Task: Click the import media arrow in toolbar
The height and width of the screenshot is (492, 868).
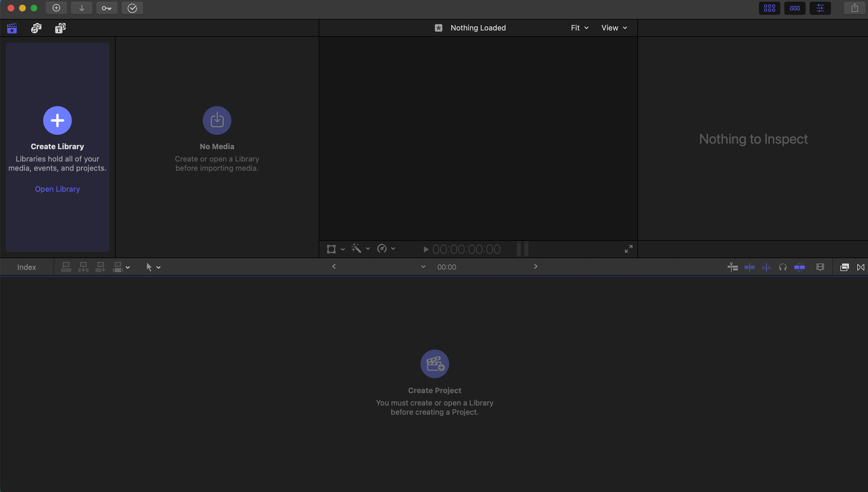Action: point(81,8)
